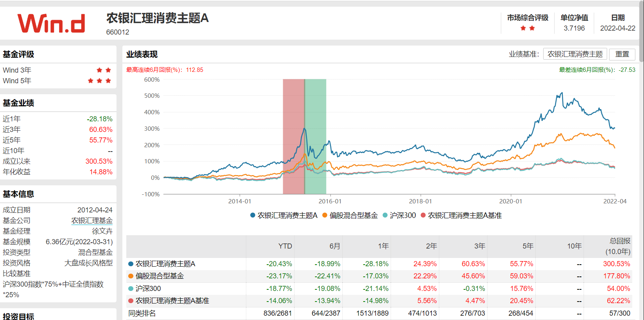Open the 业绩基准 benchmark selector

tap(575, 54)
